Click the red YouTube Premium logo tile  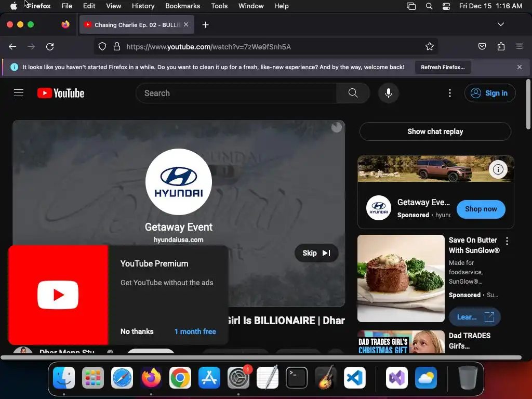pyautogui.click(x=58, y=295)
